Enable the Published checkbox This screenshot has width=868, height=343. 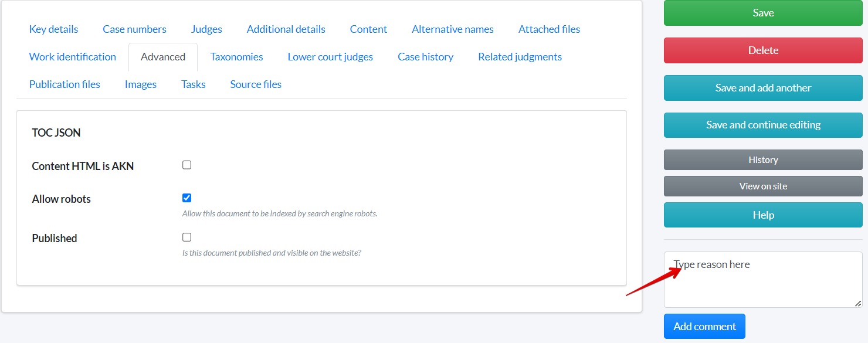pos(187,237)
